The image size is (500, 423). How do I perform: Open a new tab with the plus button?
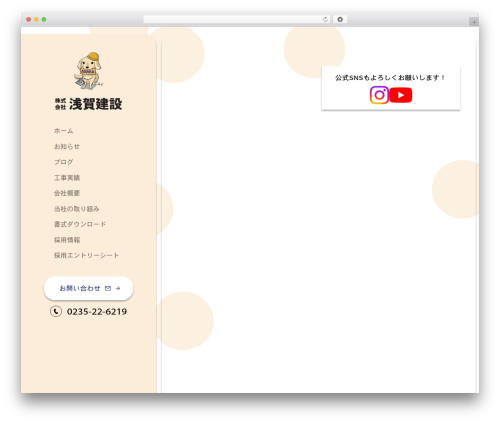[474, 22]
